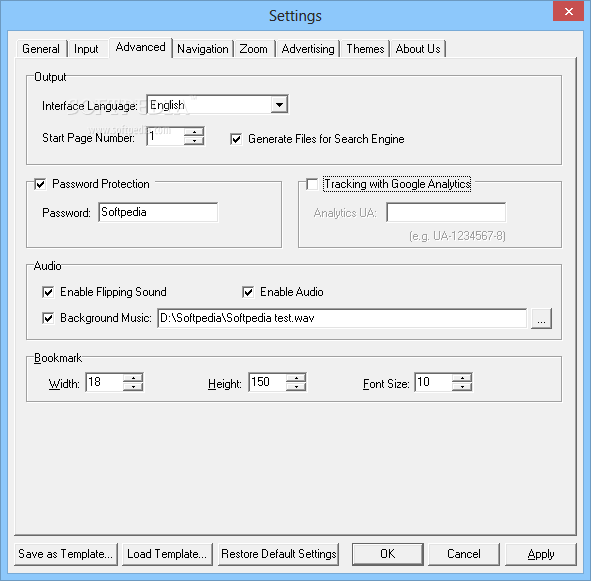
Task: Click the Background Music file path field
Action: pos(342,318)
